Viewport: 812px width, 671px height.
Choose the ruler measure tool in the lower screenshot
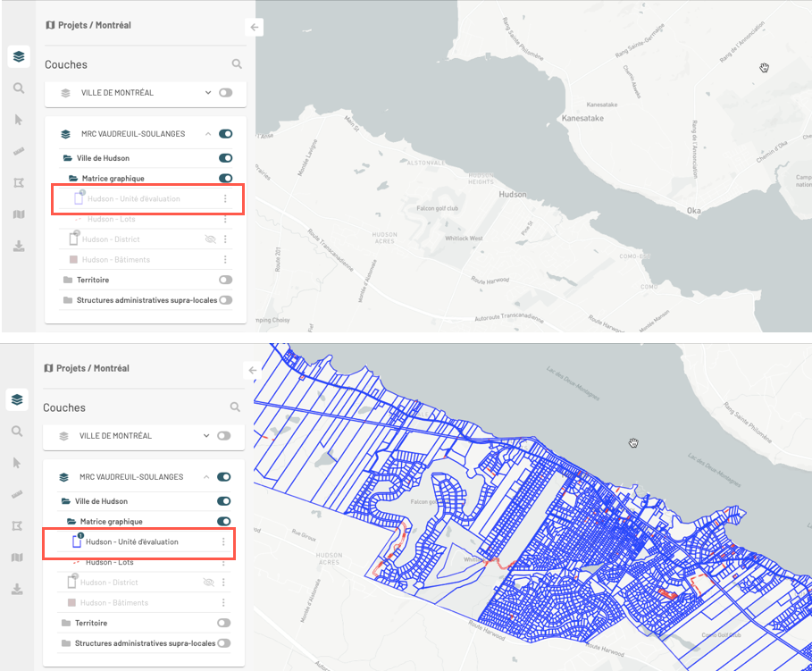tap(17, 494)
